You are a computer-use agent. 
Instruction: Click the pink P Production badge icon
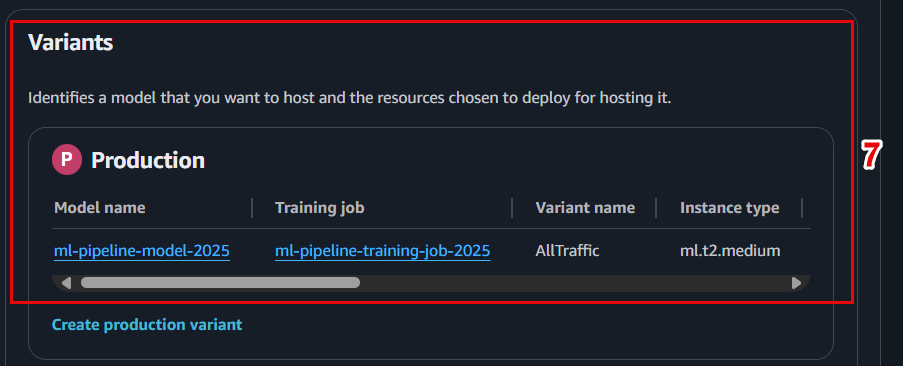(67, 160)
